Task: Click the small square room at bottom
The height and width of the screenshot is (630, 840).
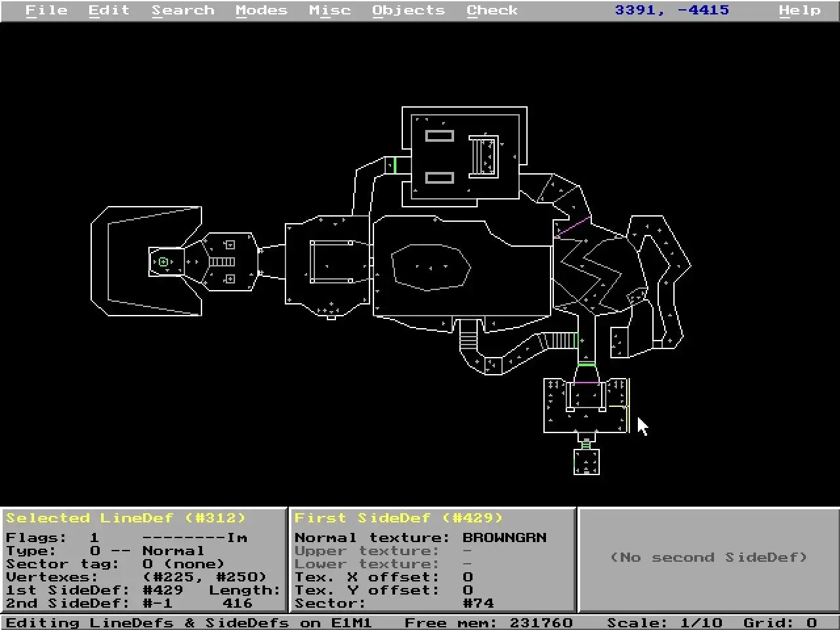Action: coord(586,462)
